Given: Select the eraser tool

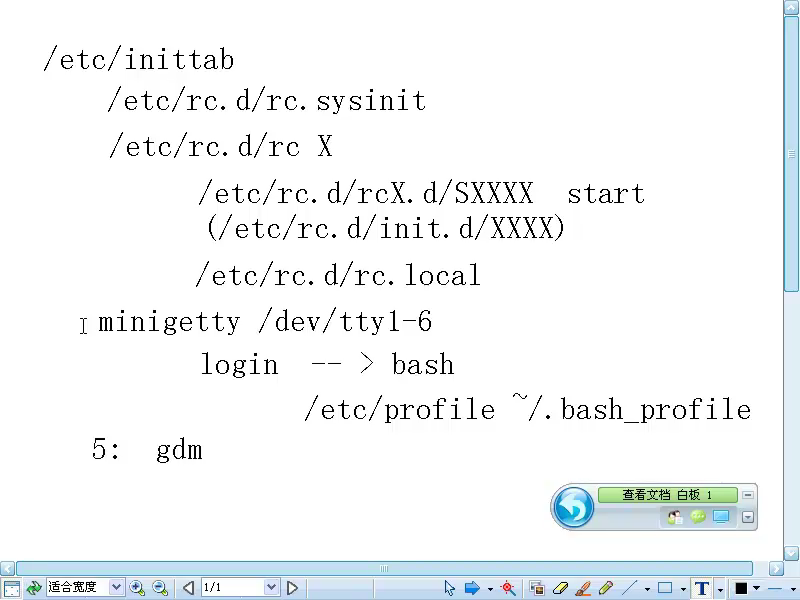Looking at the screenshot, I should click(x=560, y=588).
